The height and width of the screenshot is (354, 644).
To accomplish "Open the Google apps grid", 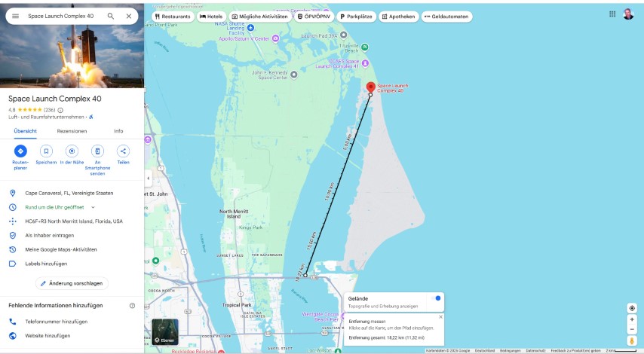I will 612,14.
